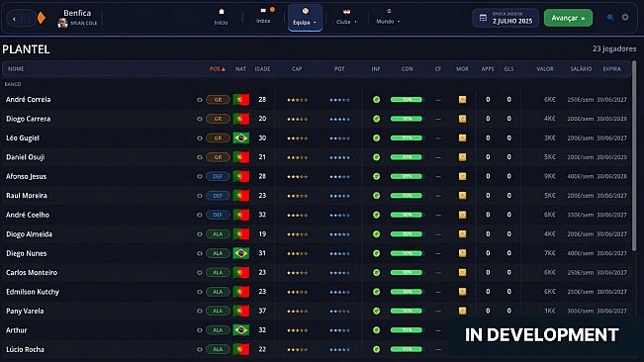644x362 pixels.
Task: Open the Equipa dropdown menu
Action: point(305,18)
